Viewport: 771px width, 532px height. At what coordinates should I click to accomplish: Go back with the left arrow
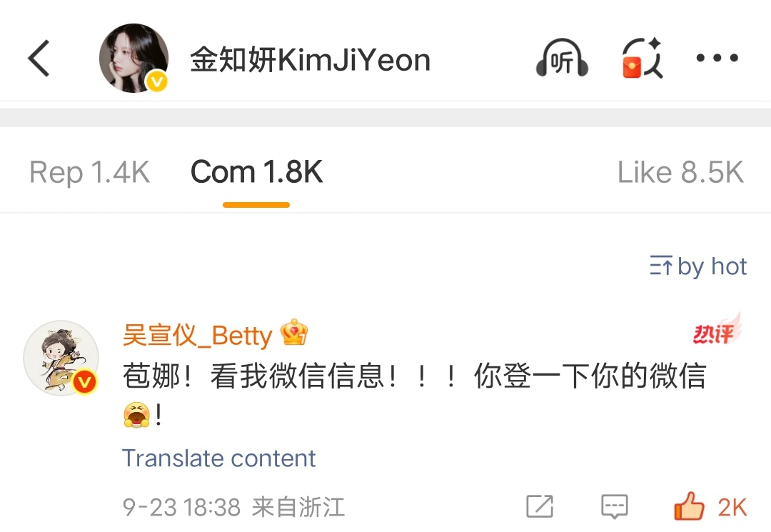[39, 58]
